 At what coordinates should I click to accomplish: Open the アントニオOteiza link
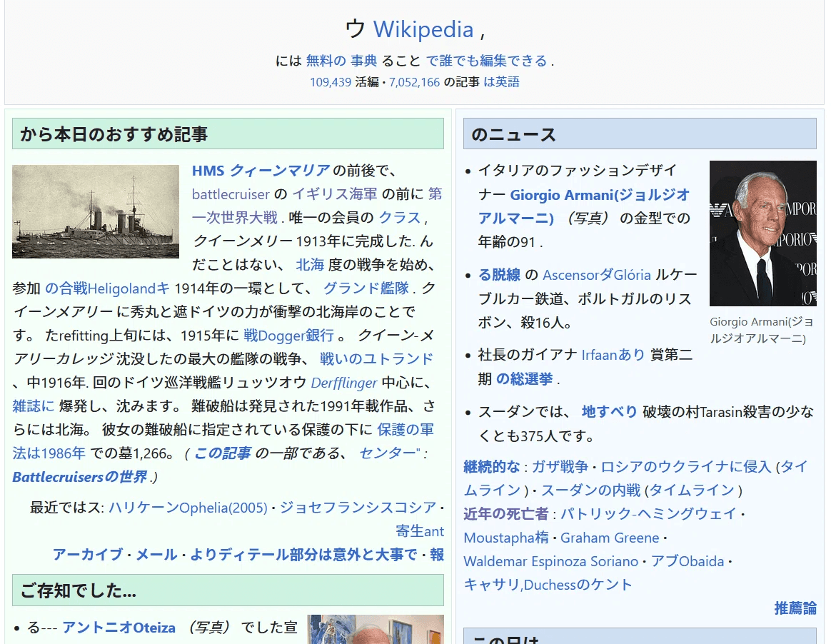(119, 628)
